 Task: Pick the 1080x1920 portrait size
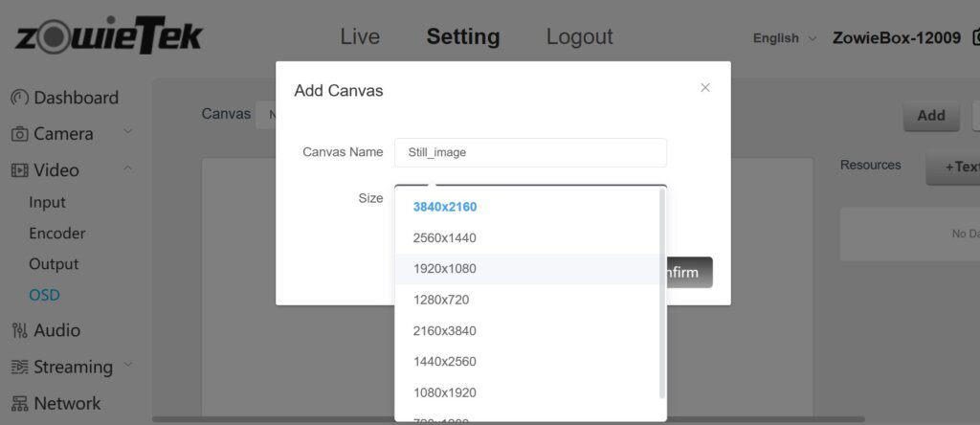(444, 392)
